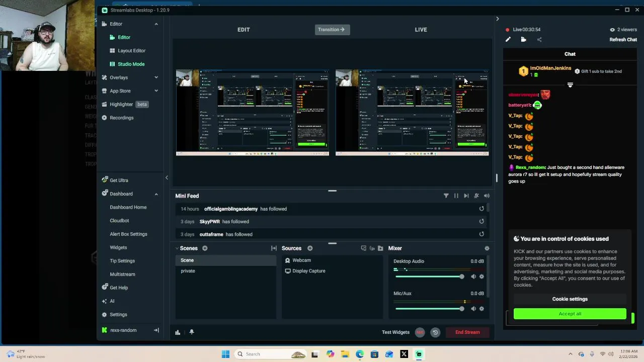Open the audio-only sources icon

(372, 248)
